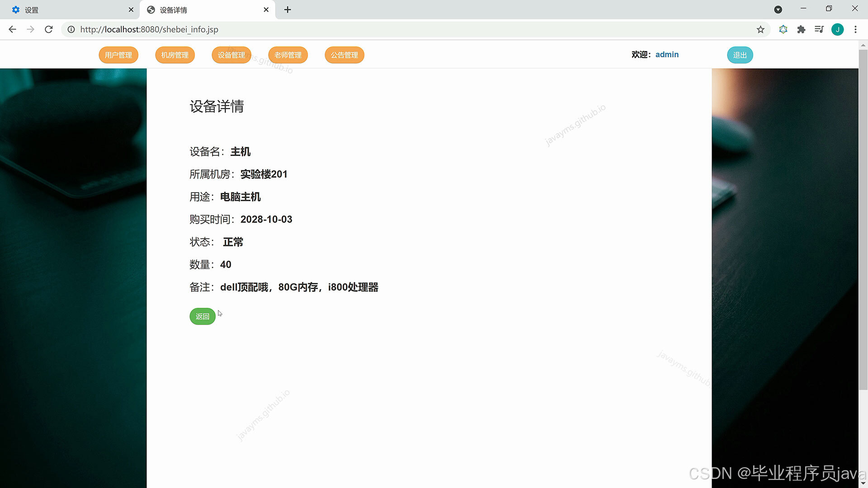Close the 设置 tab
Screen dimensions: 868x488
coord(131,9)
